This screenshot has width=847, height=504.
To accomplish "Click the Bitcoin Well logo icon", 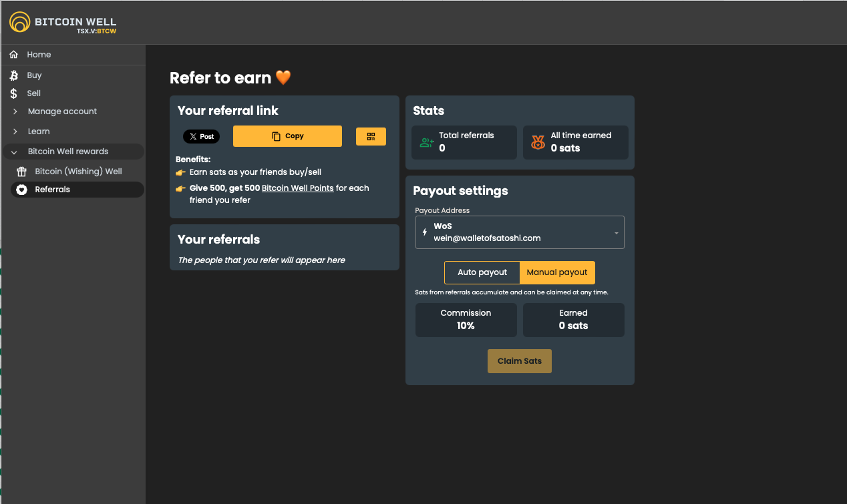I will click(19, 22).
